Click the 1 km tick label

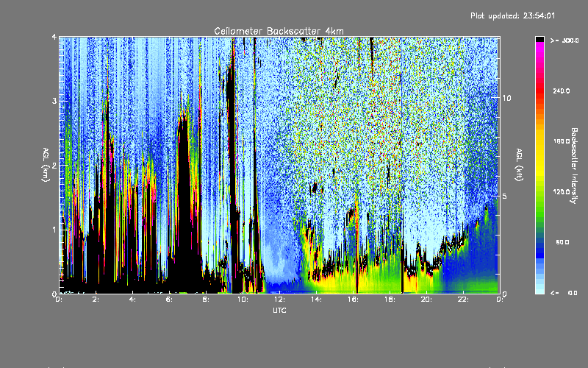coord(54,230)
